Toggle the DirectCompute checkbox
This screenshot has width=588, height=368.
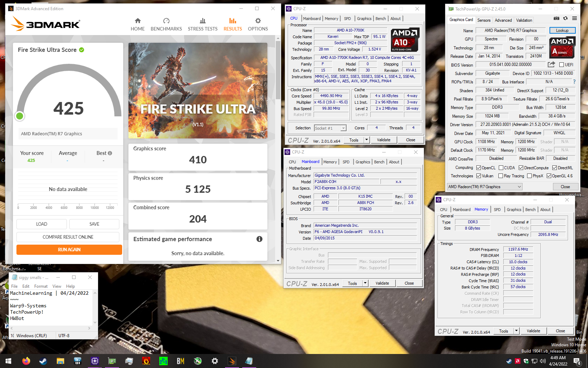[521, 168]
